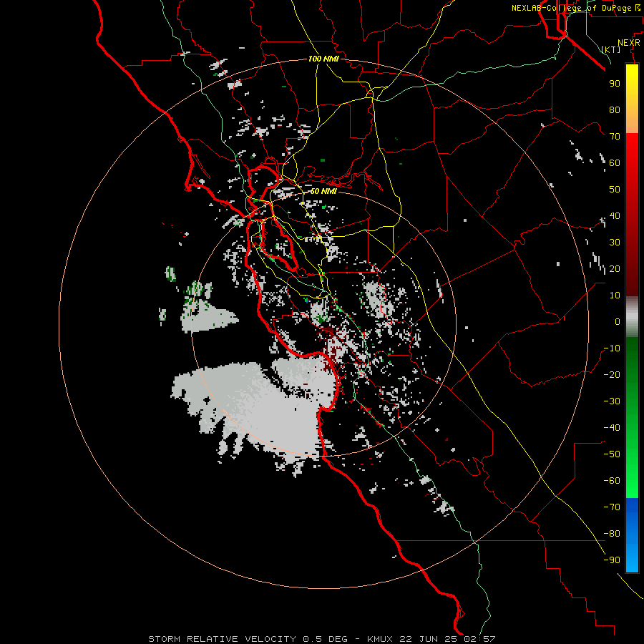Click the -90 scale label

(612, 560)
